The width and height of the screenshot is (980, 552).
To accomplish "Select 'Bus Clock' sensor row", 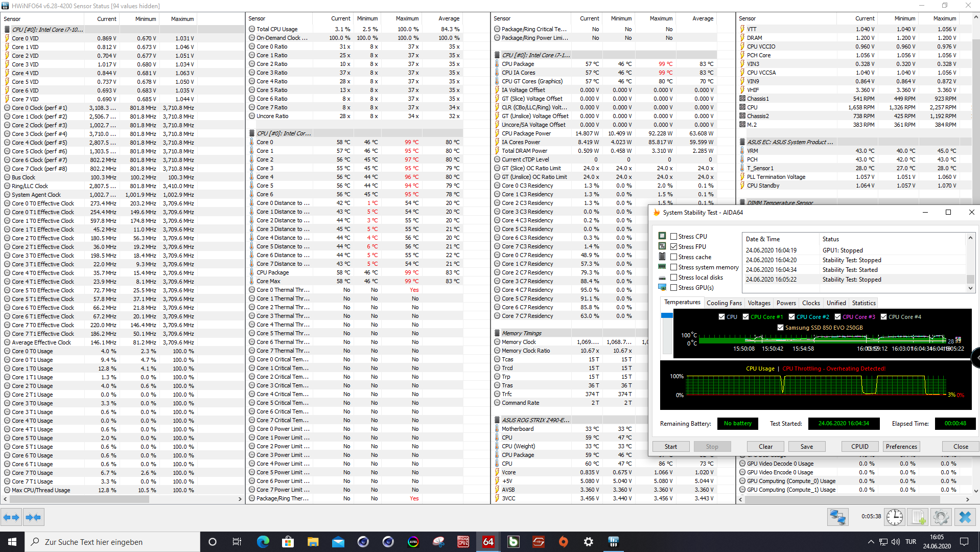I will coord(99,177).
